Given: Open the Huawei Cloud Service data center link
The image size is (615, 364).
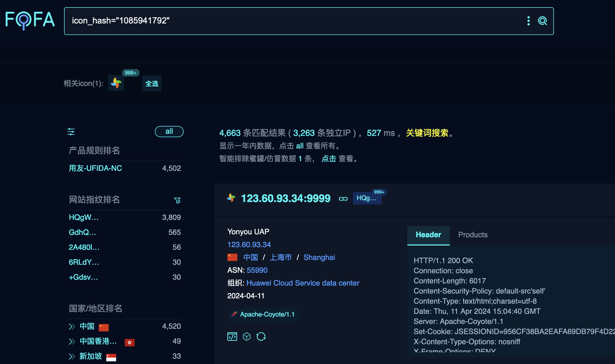Looking at the screenshot, I should [x=303, y=283].
